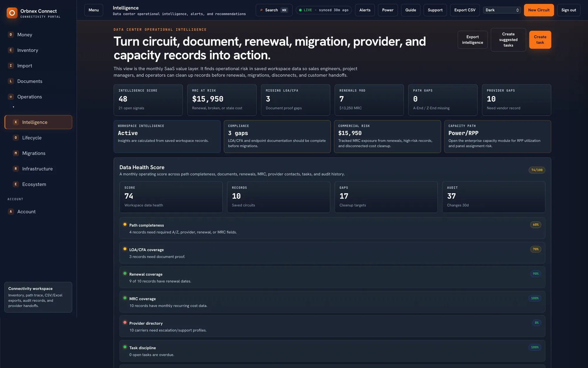Click the O badge icon beside Lifecycle
The image size is (588, 368).
click(x=16, y=138)
